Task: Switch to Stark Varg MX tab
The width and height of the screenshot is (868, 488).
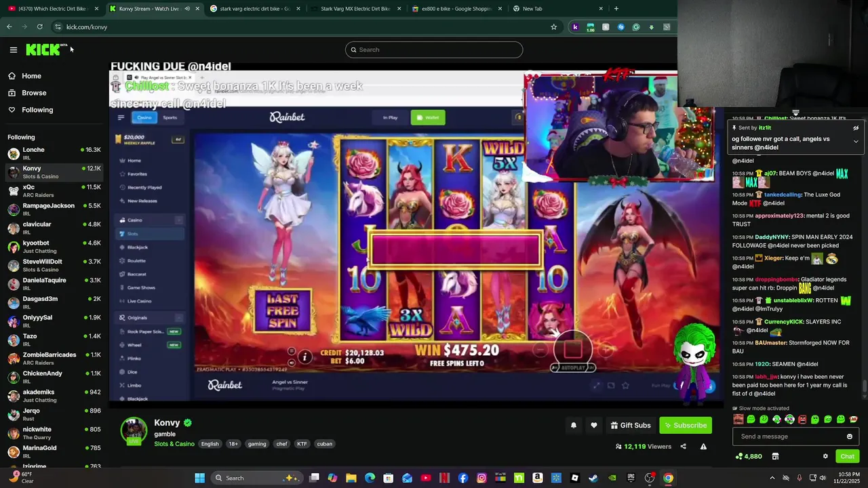Action: [x=357, y=9]
